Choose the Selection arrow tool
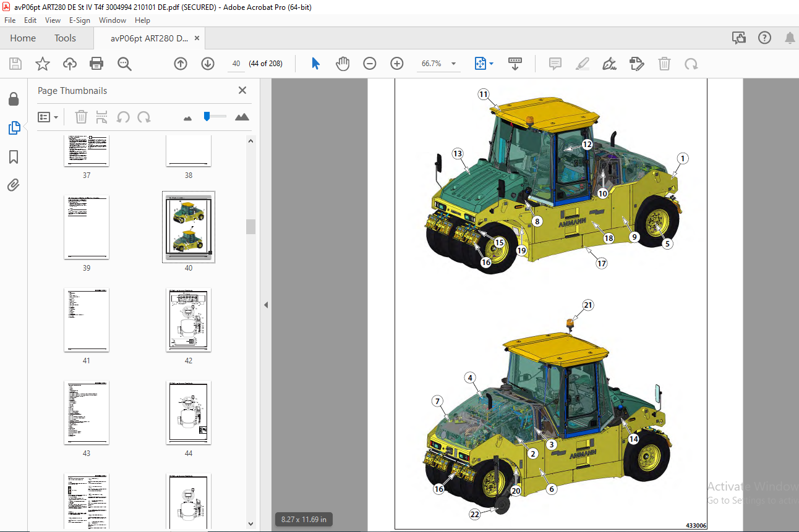Viewport: 799px width, 532px height. point(315,64)
